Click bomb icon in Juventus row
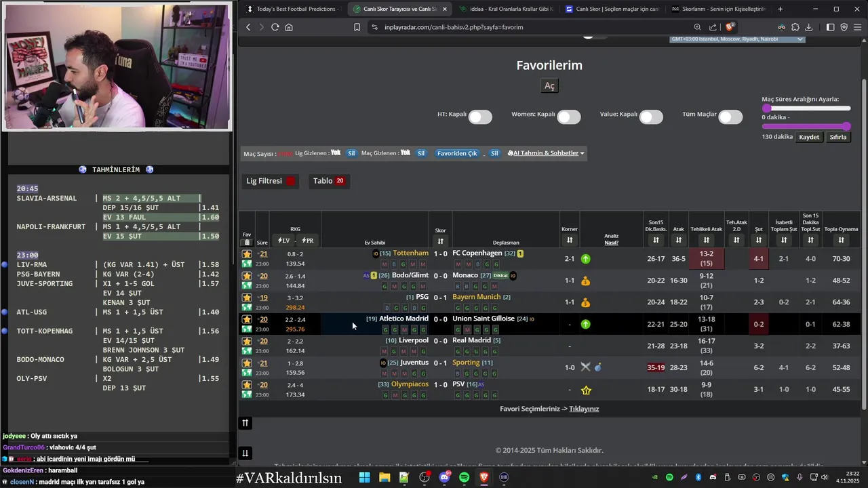Viewport: 868px width, 488px height. pos(598,367)
